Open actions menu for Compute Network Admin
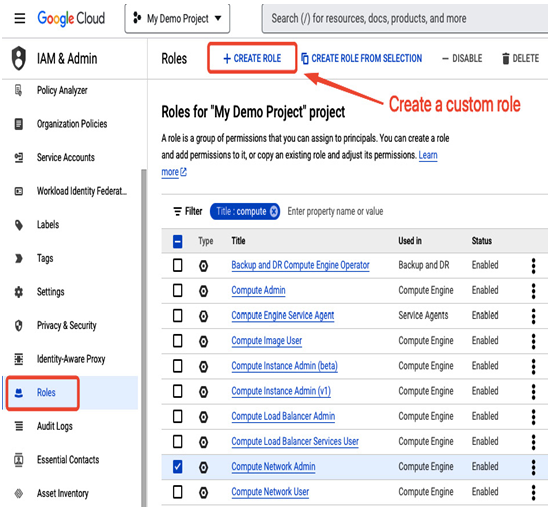 point(534,467)
